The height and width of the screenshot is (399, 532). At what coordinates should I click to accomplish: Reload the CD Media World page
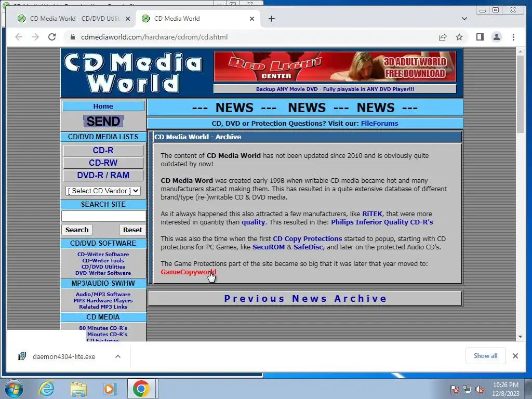pyautogui.click(x=52, y=37)
